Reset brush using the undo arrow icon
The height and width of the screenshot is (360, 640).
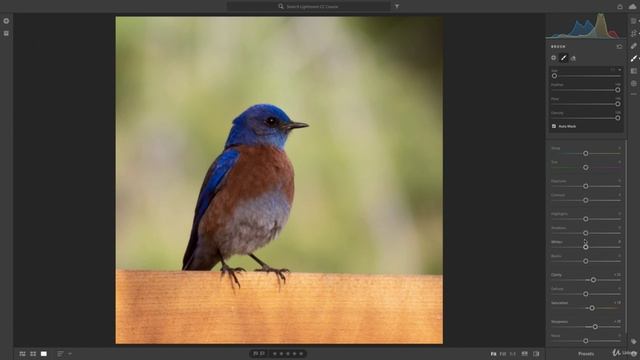619,47
